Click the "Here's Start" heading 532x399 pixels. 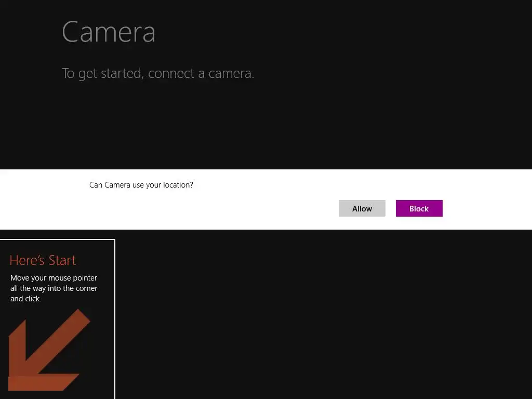[x=43, y=260]
